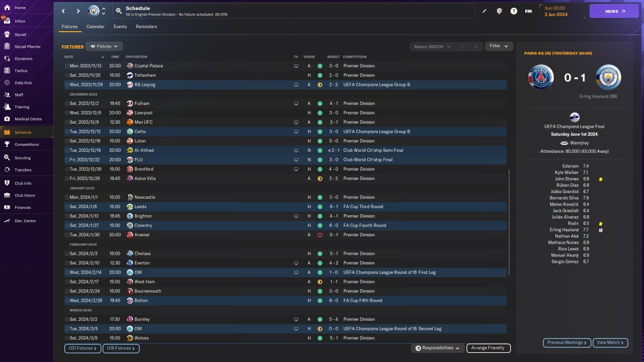
Task: Click the Manchester City crest in the match panel
Action: (x=608, y=77)
